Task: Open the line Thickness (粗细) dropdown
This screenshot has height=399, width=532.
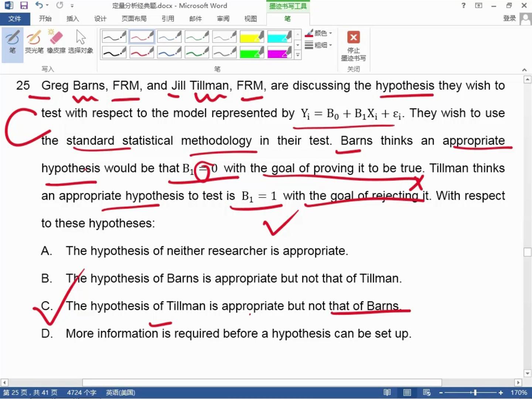Action: tap(318, 45)
